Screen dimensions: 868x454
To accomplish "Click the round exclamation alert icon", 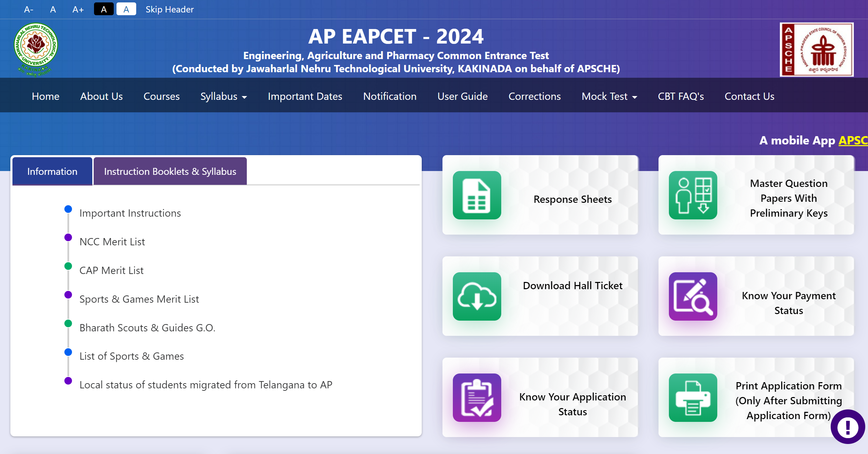I will [x=848, y=427].
